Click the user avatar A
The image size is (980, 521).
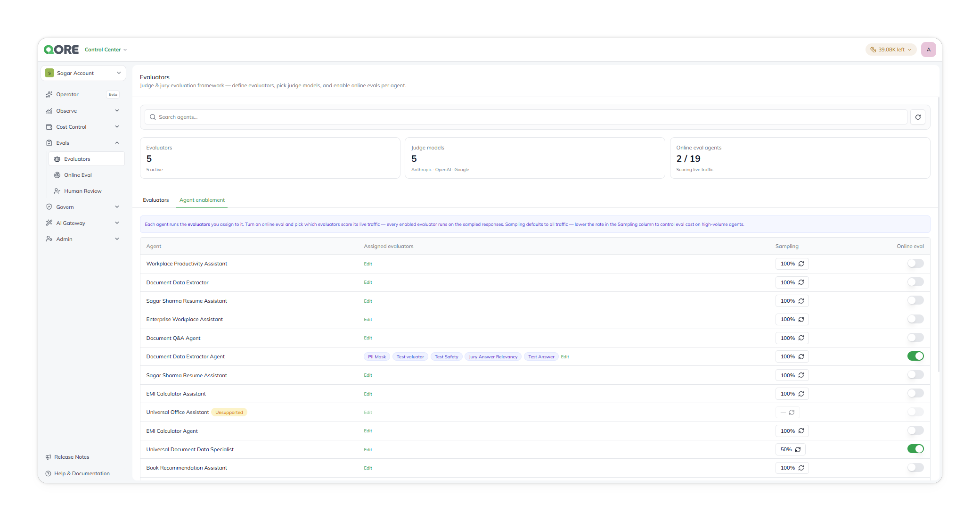928,50
